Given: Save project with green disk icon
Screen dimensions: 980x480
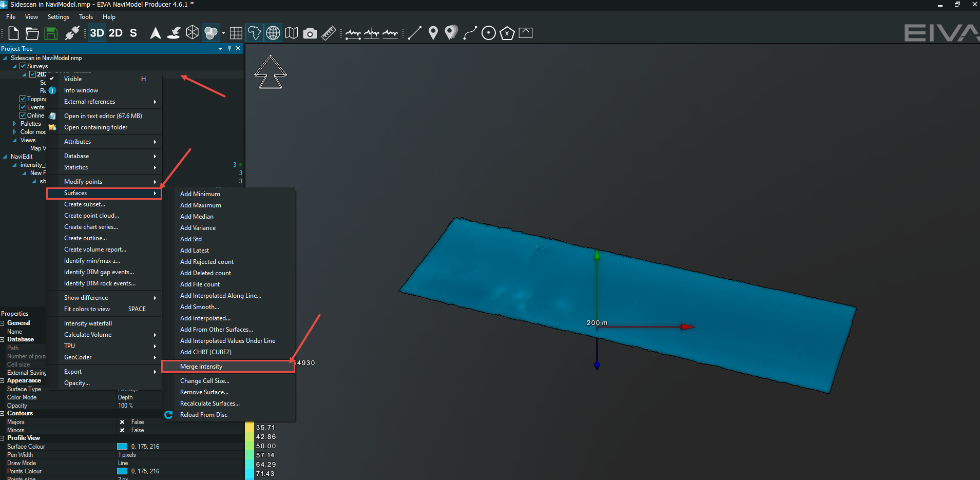Looking at the screenshot, I should [x=51, y=33].
